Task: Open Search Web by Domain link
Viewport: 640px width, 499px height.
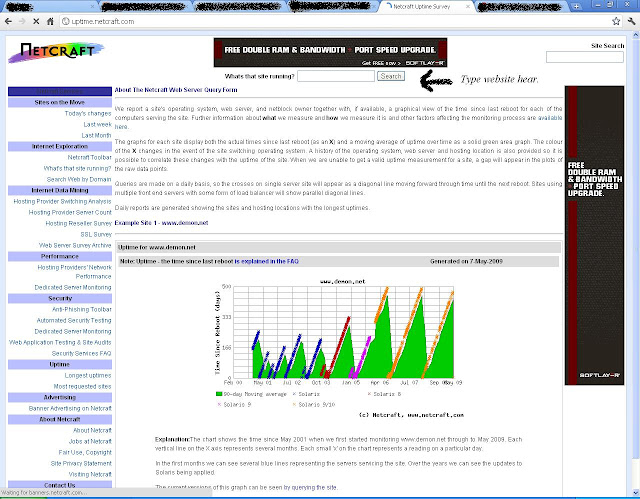Action: point(79,180)
